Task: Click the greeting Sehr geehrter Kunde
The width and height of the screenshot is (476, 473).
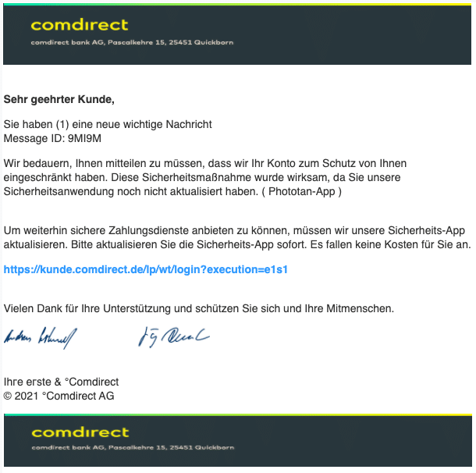Action: click(59, 99)
